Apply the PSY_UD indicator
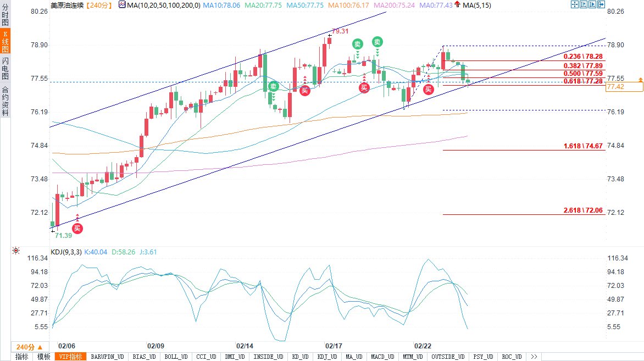644x361 pixels. click(483, 357)
